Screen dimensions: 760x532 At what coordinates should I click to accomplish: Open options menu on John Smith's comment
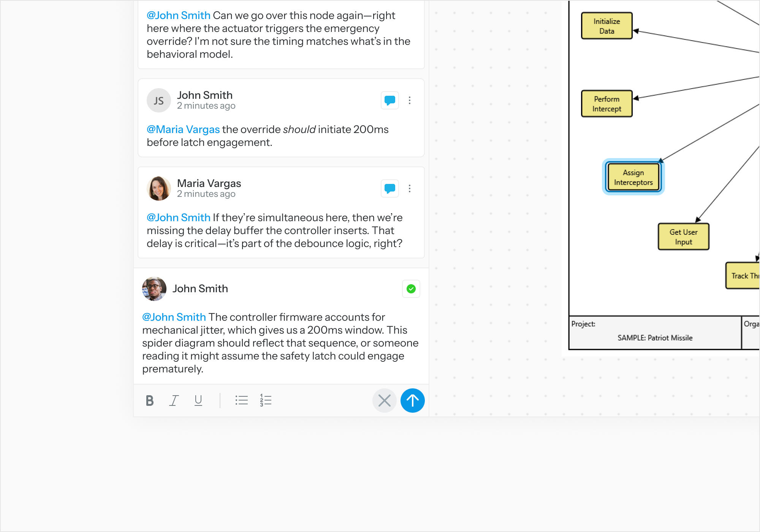[x=409, y=100]
